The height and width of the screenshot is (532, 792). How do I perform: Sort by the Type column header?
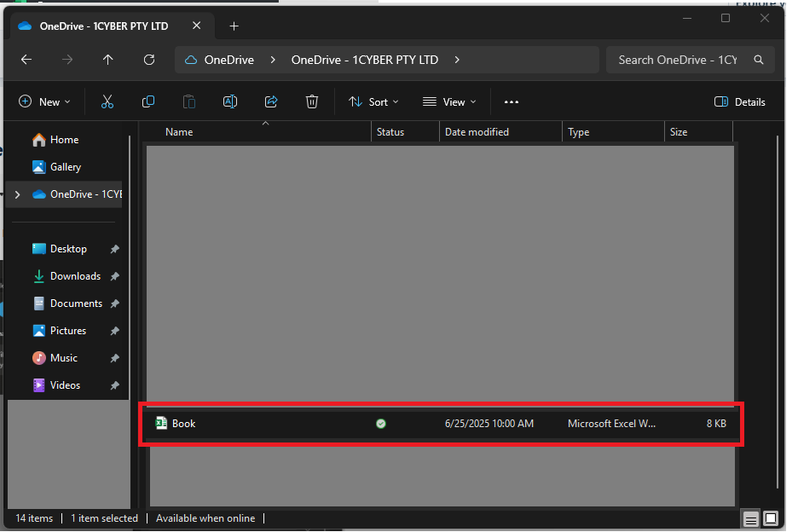coord(578,132)
